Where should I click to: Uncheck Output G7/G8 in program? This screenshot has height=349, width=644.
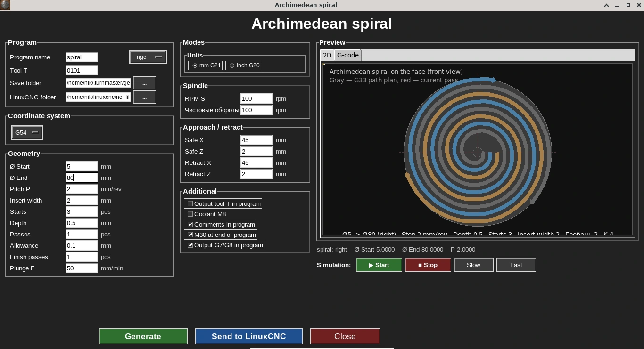(x=224, y=245)
